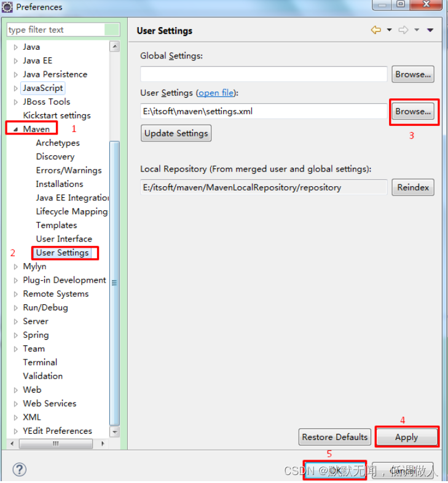The width and height of the screenshot is (448, 483).
Task: Select the Terminal preference entry
Action: pos(40,363)
